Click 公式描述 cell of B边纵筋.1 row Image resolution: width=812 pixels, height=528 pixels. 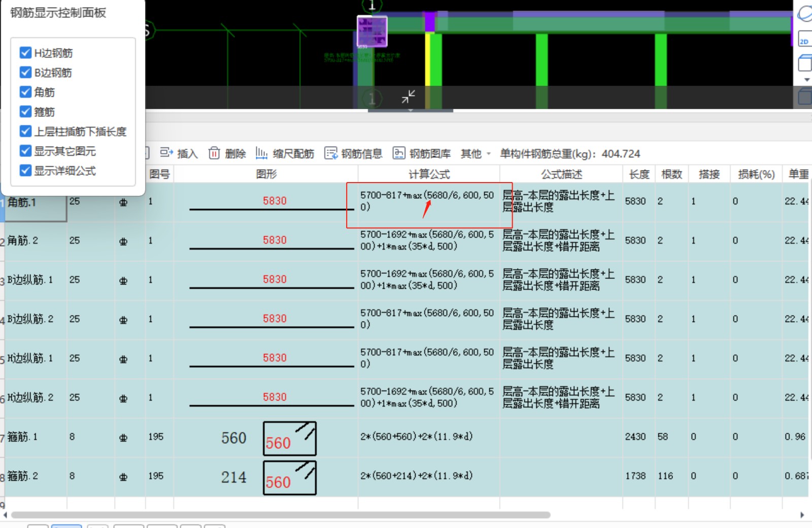pos(561,280)
